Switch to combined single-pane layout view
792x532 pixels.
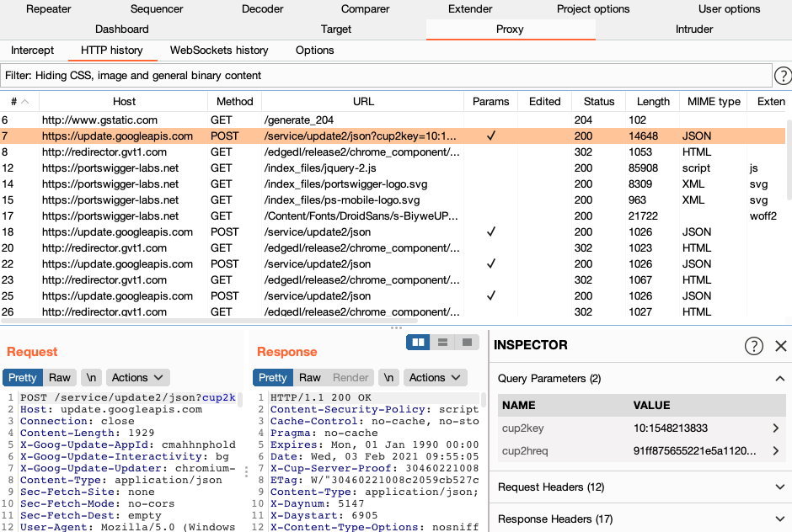[x=466, y=342]
